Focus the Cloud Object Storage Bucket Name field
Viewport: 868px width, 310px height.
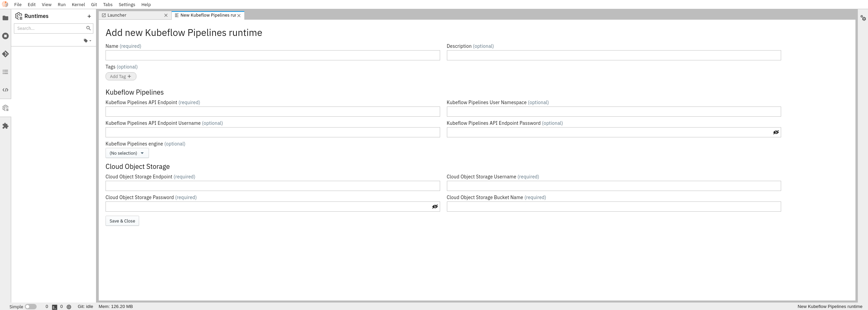[614, 207]
